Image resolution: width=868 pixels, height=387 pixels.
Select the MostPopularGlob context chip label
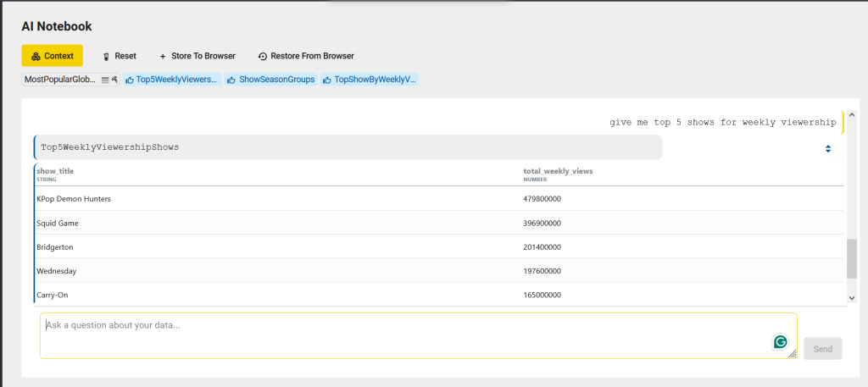click(60, 80)
